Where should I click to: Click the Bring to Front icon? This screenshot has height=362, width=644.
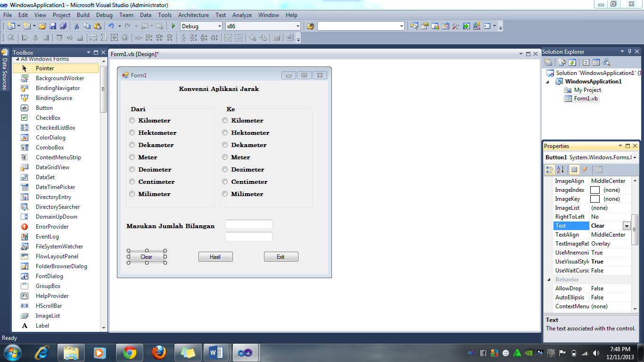[x=253, y=38]
